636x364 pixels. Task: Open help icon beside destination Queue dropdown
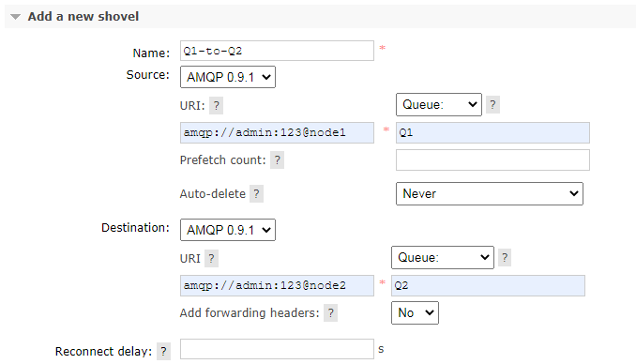pyautogui.click(x=504, y=258)
